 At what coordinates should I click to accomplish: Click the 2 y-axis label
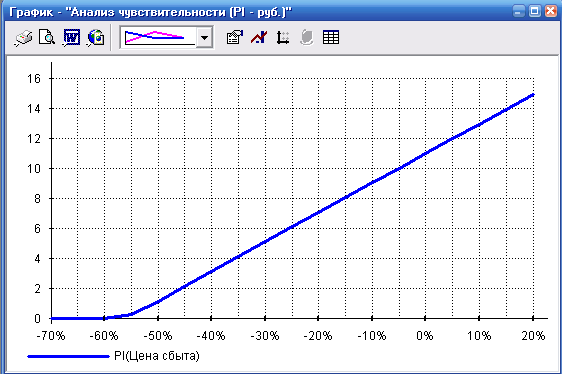[x=37, y=289]
